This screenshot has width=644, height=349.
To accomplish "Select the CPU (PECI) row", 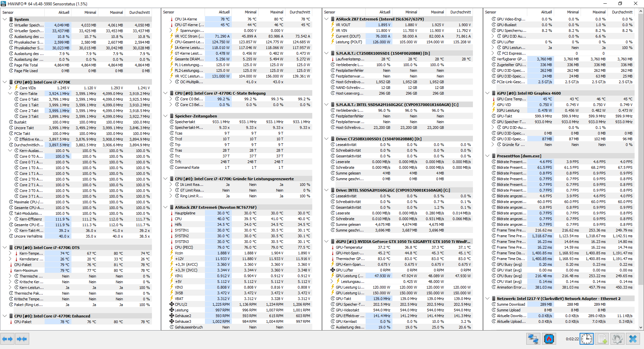I will pyautogui.click(x=237, y=247).
